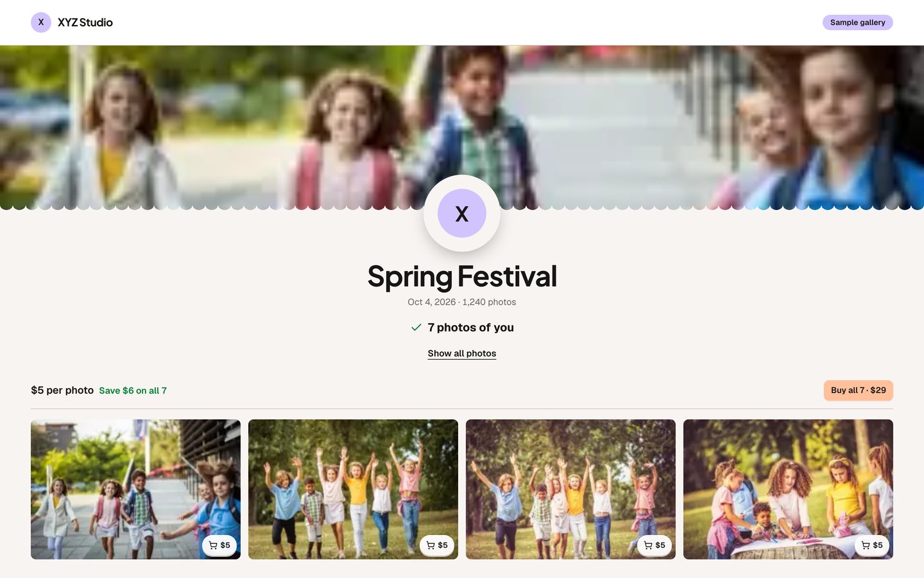The width and height of the screenshot is (924, 578).
Task: Click the XYZ Studio header logo icon
Action: [x=41, y=22]
